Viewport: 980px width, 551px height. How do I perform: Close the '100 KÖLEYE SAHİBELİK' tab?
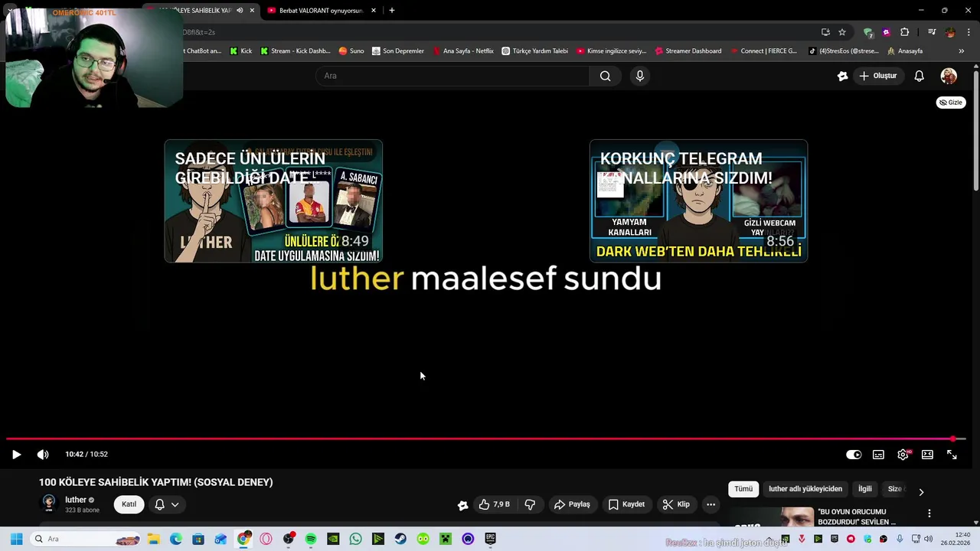click(252, 11)
